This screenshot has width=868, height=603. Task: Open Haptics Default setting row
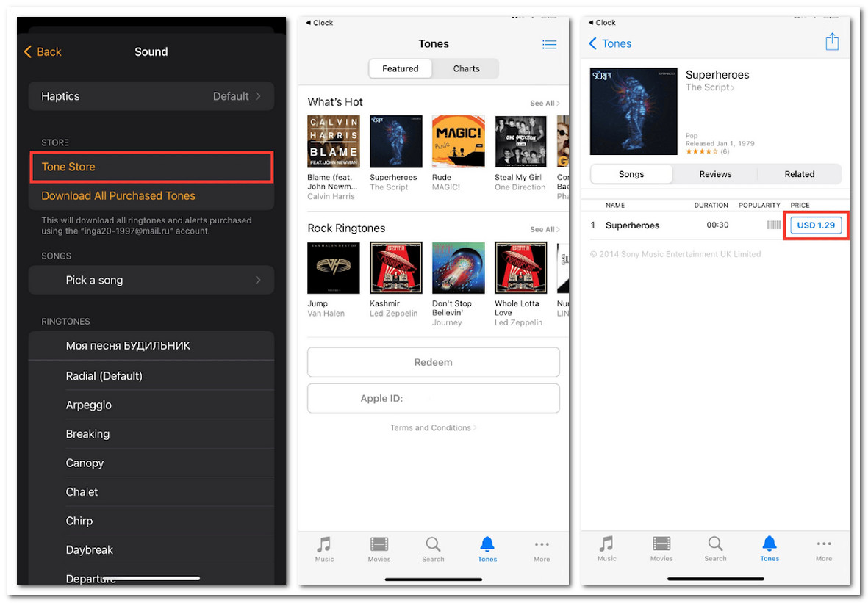[151, 96]
